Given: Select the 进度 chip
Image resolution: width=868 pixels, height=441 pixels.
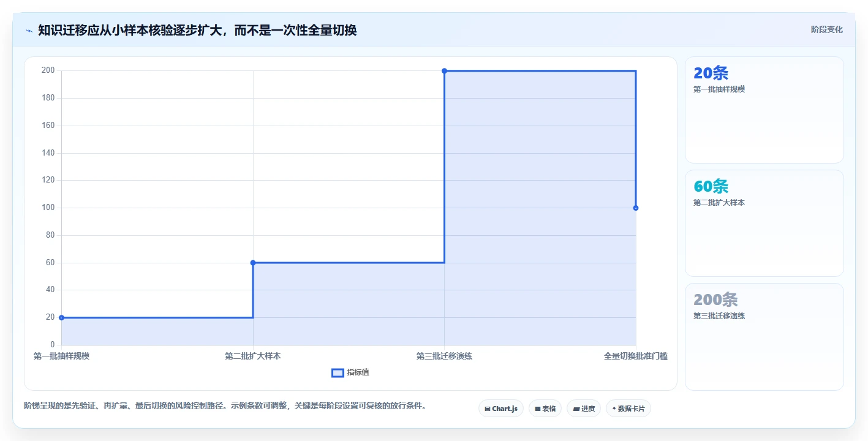Looking at the screenshot, I should (583, 409).
